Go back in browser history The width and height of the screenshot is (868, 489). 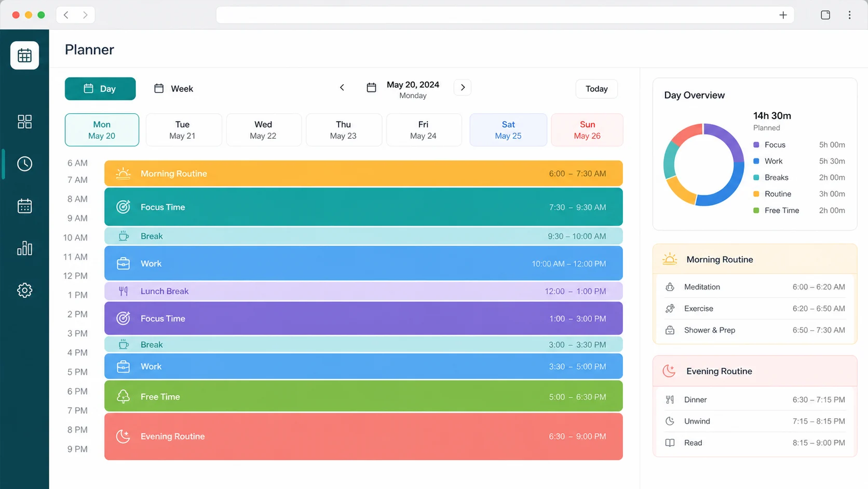(x=66, y=15)
